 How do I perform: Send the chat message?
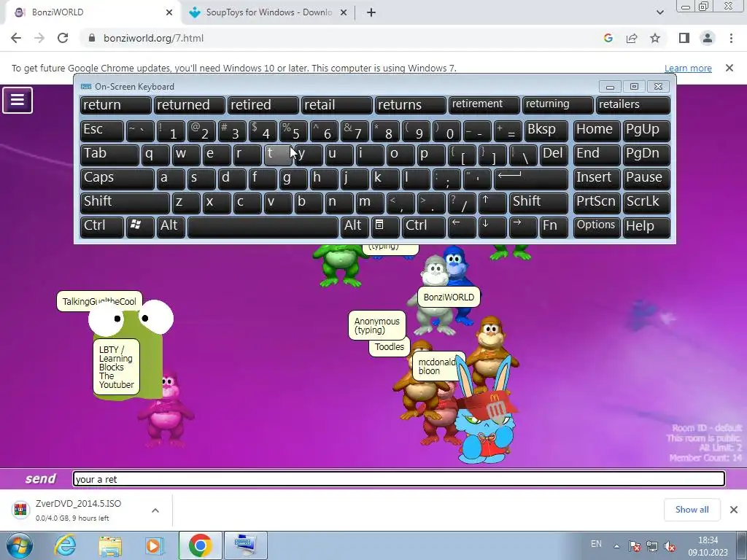point(41,478)
